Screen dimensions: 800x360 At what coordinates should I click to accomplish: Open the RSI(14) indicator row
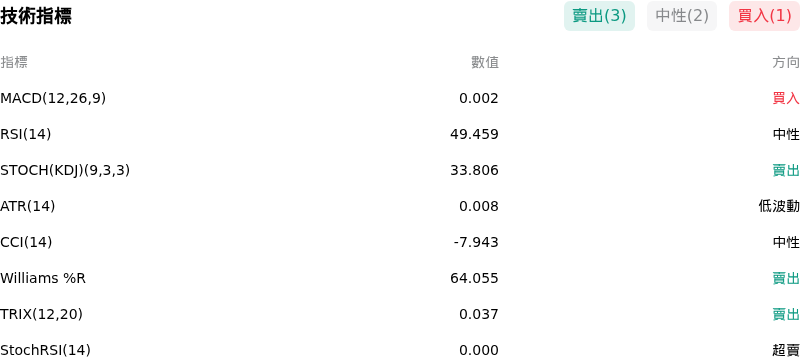pyautogui.click(x=400, y=134)
